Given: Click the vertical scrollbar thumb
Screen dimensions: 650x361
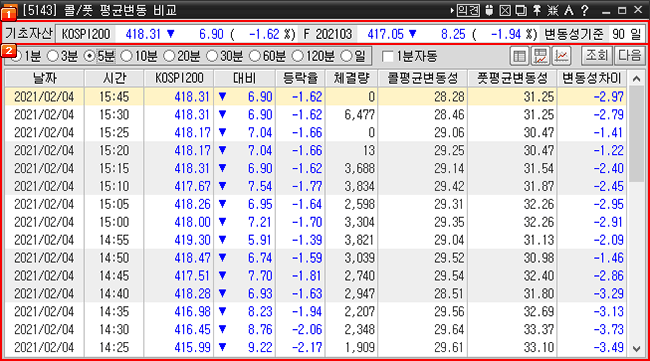Looking at the screenshot, I should point(636,133).
